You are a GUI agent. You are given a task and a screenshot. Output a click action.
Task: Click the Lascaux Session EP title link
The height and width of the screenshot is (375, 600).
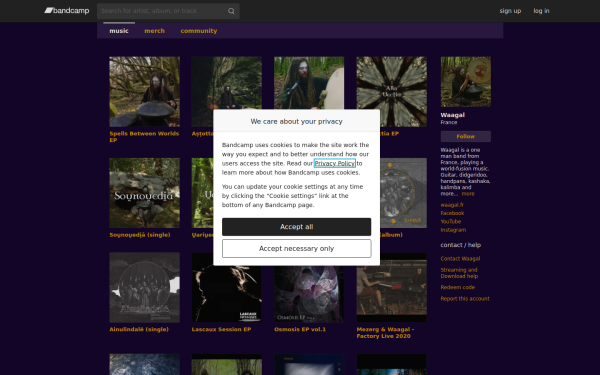222,329
